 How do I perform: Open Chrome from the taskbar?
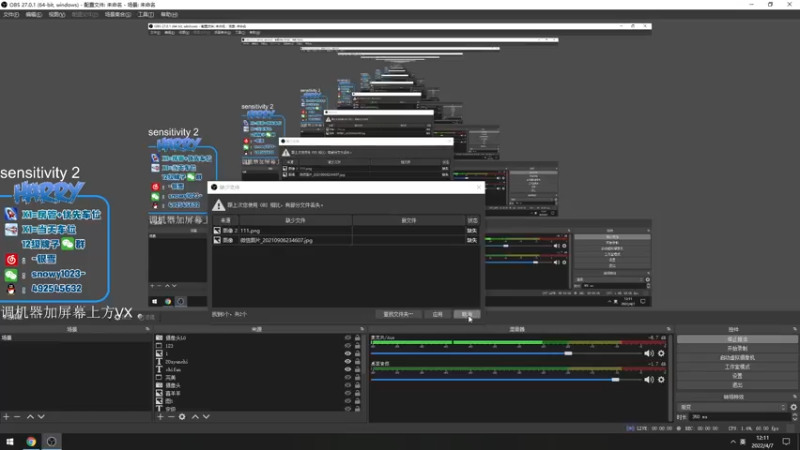pos(31,441)
